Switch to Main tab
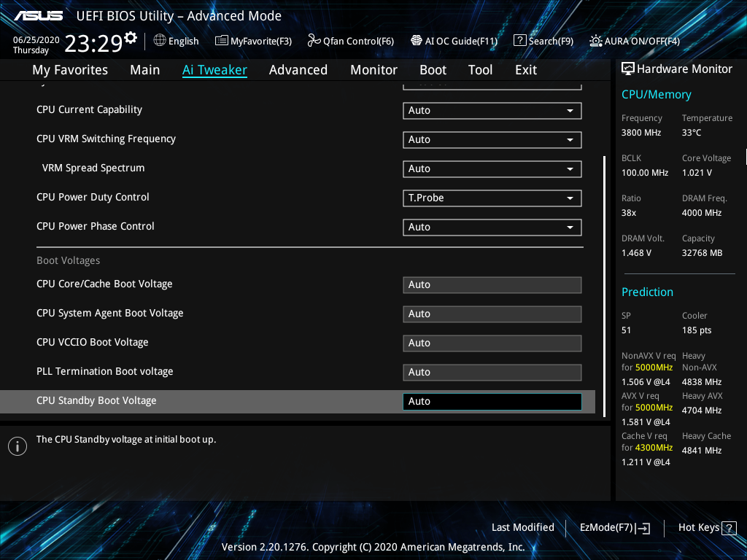 tap(145, 70)
